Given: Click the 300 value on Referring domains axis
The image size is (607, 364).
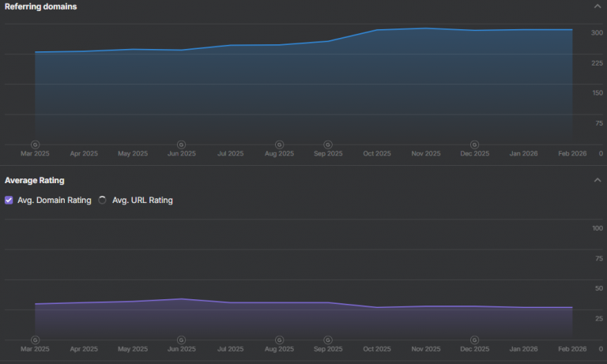Looking at the screenshot, I should (597, 33).
